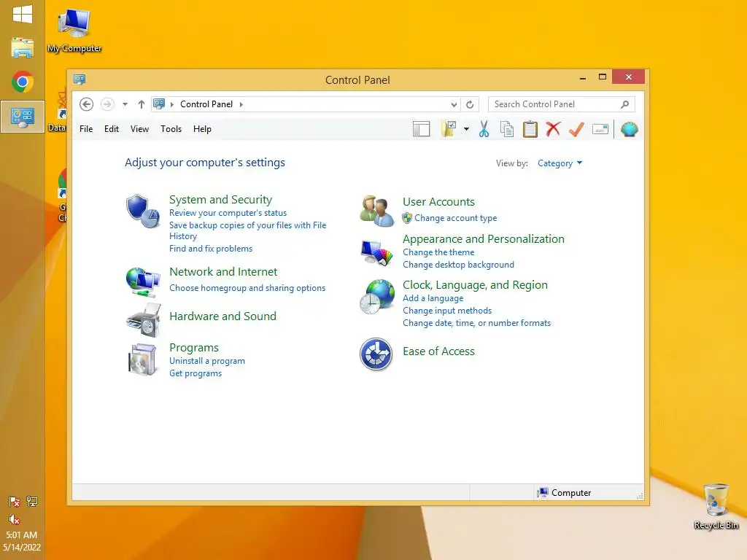Viewport: 747px width, 560px height.
Task: Expand the chevron before Control Panel breadcrumb
Action: pos(172,104)
